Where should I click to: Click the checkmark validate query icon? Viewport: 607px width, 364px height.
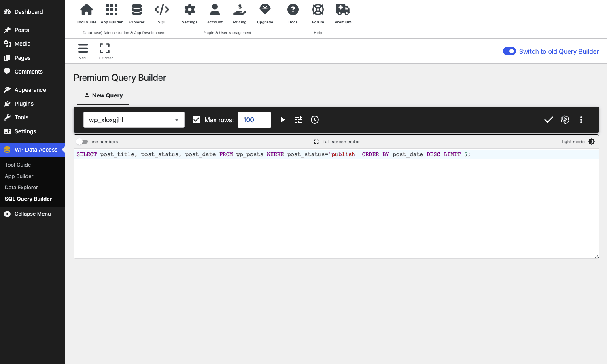549,120
